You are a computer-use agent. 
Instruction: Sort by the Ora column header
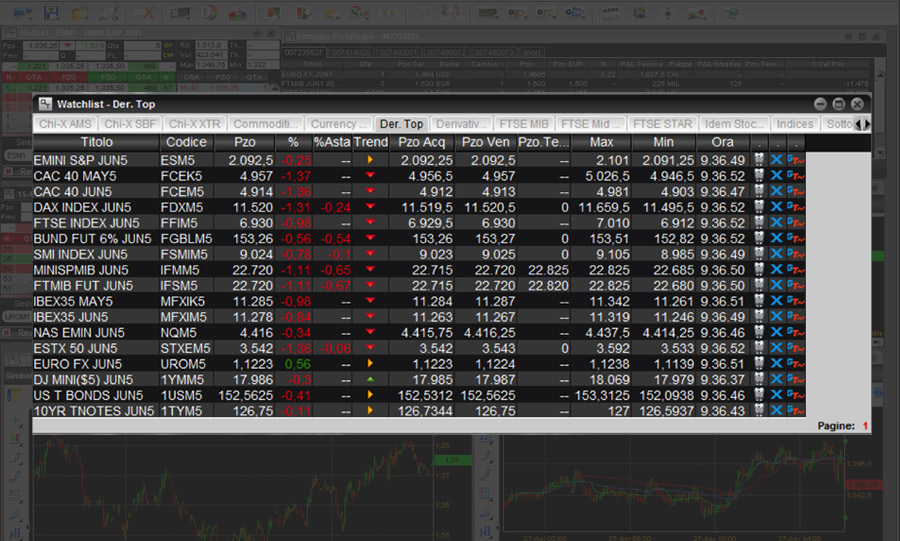click(x=723, y=142)
